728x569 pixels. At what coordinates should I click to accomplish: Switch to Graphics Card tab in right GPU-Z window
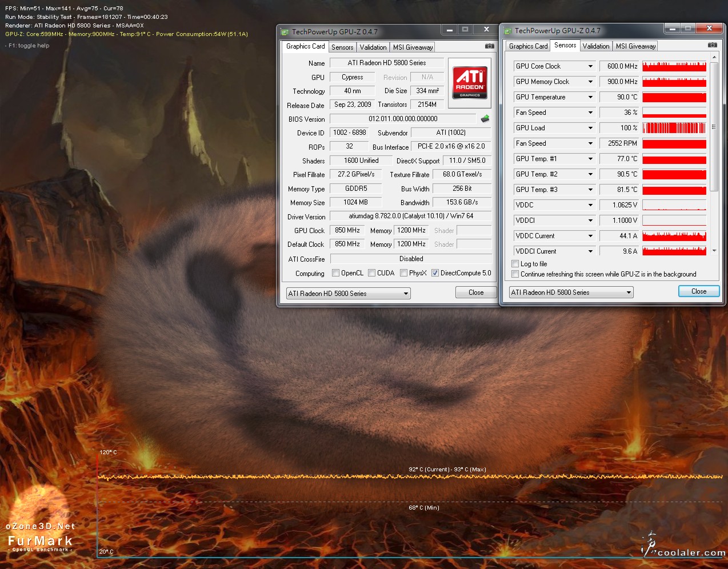click(528, 46)
